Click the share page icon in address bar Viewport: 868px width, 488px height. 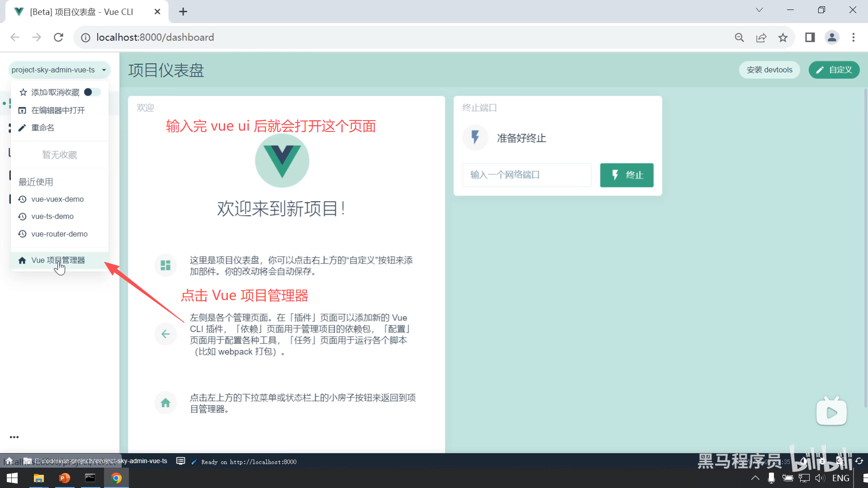click(761, 38)
